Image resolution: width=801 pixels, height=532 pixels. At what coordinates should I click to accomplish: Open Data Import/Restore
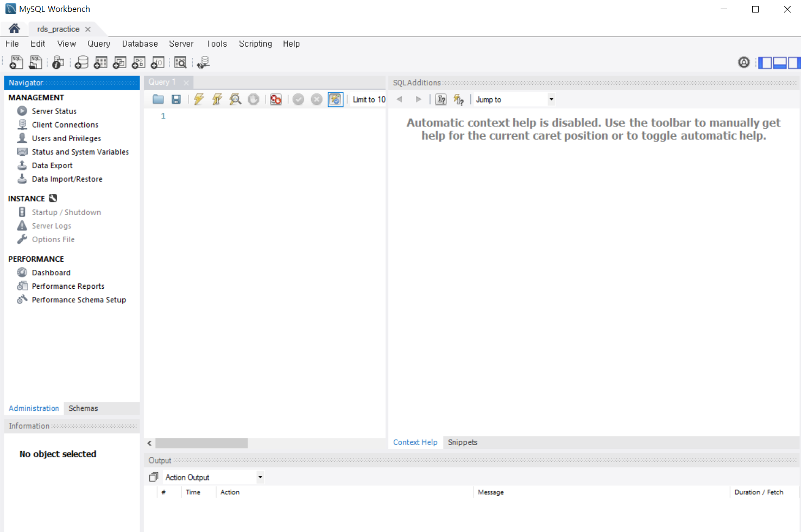tap(67, 179)
